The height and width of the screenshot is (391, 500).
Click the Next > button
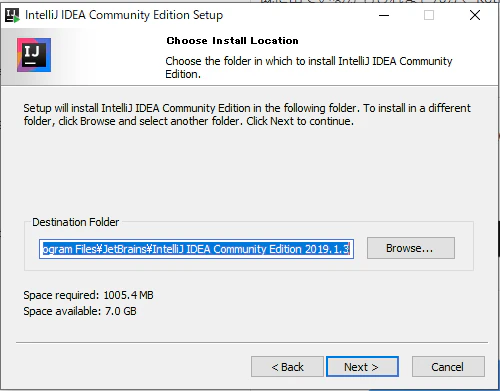(x=362, y=367)
